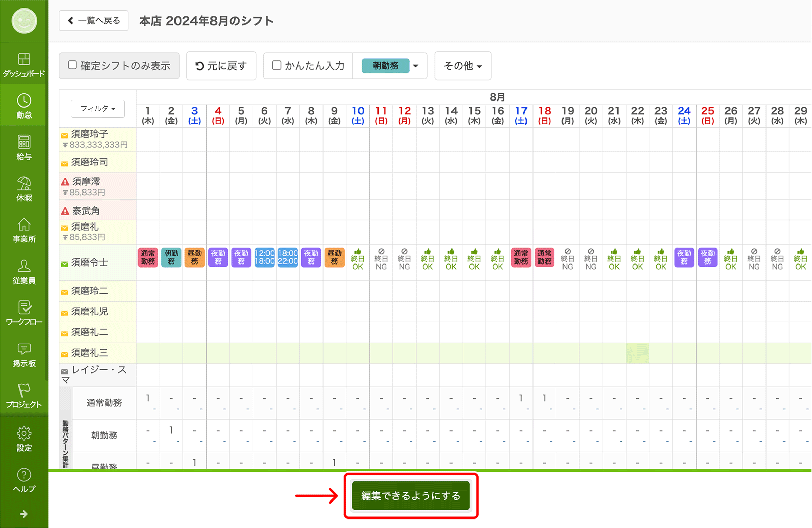The width and height of the screenshot is (812, 528).
Task: Toggle the 確定シフトのみ表示 checkbox
Action: coord(72,65)
